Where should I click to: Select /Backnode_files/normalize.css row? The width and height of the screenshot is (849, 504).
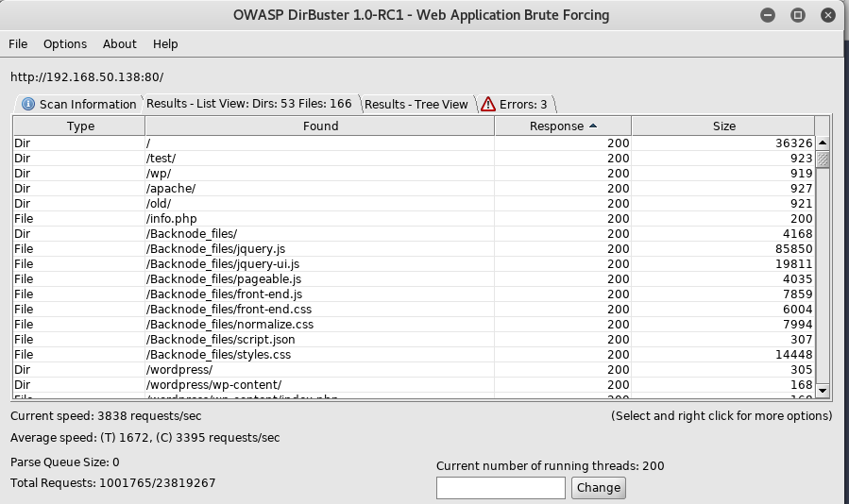click(414, 325)
